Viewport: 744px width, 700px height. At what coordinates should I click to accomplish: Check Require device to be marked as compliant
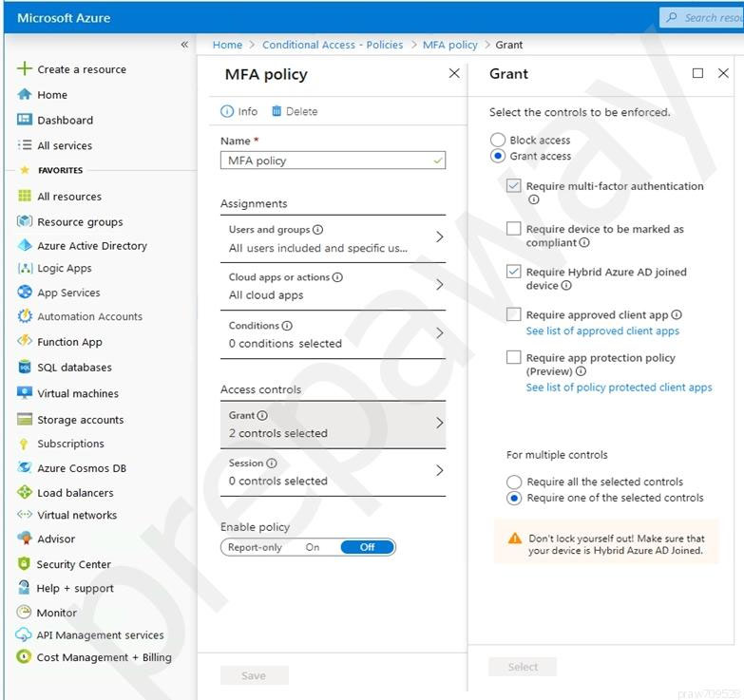pyautogui.click(x=513, y=229)
